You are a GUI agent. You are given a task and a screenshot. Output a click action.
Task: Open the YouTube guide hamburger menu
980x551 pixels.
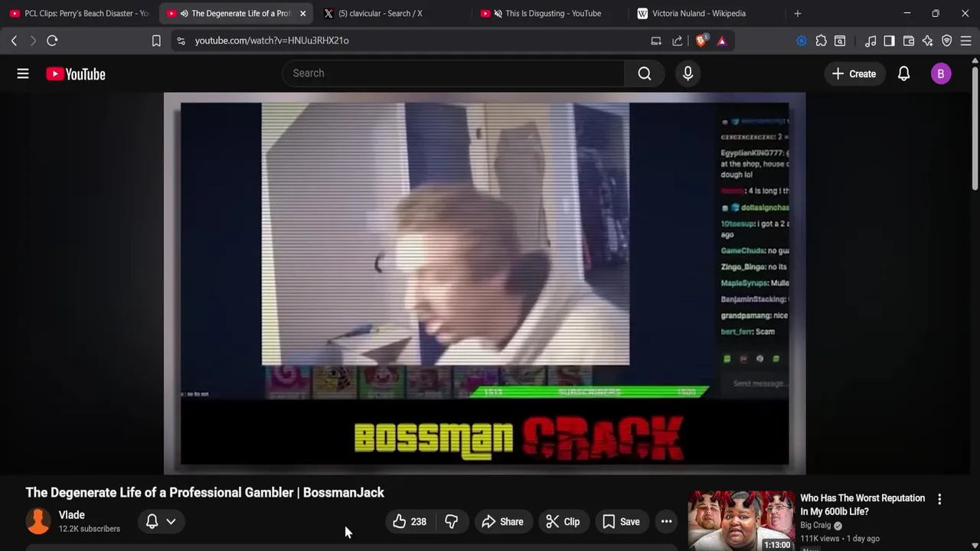click(23, 73)
